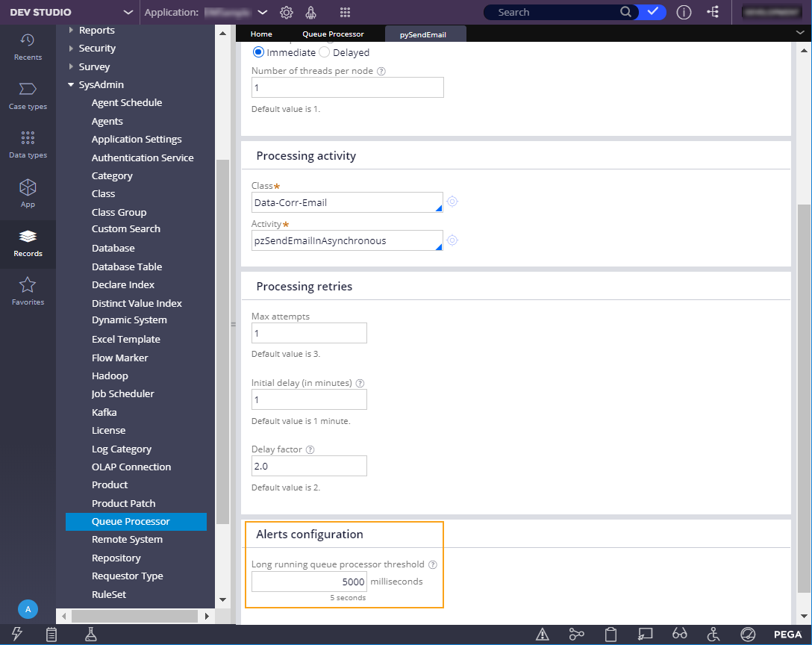Open the tab list chevron at right
Image resolution: width=812 pixels, height=645 pixels.
pos(800,33)
